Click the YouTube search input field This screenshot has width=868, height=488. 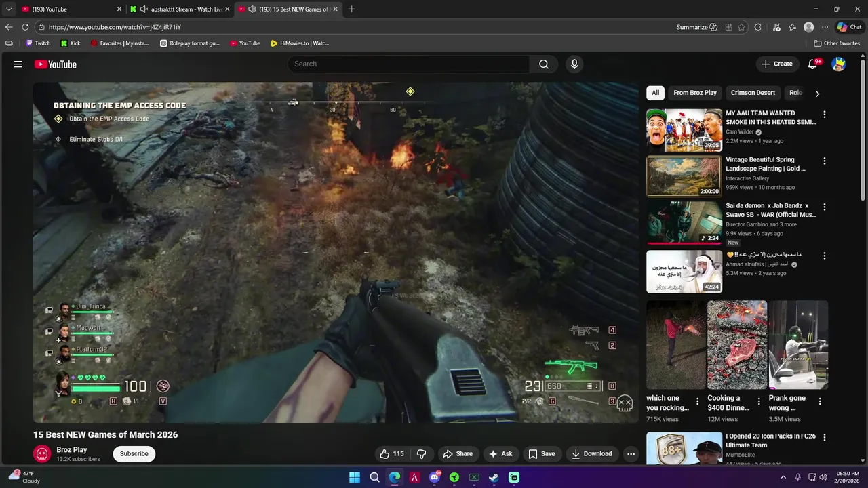[408, 64]
